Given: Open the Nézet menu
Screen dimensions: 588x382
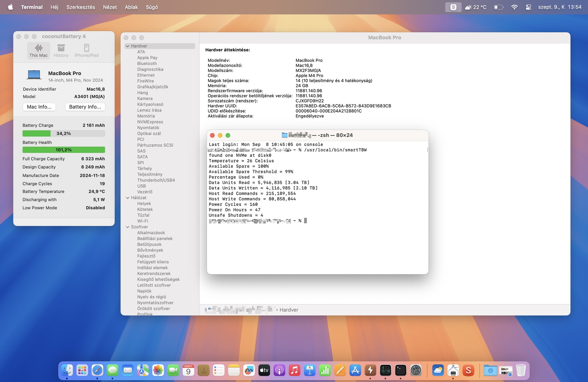Looking at the screenshot, I should [x=110, y=7].
